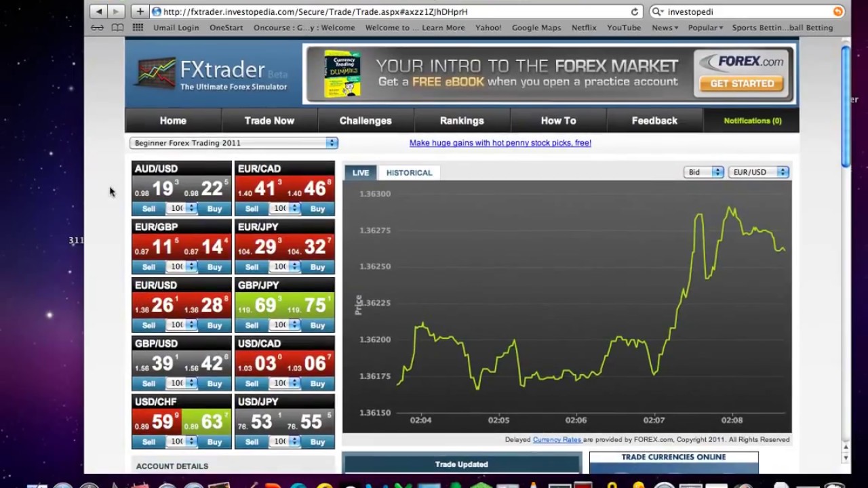This screenshot has height=488, width=868.
Task: Click Buy on USD/JPY
Action: point(317,442)
